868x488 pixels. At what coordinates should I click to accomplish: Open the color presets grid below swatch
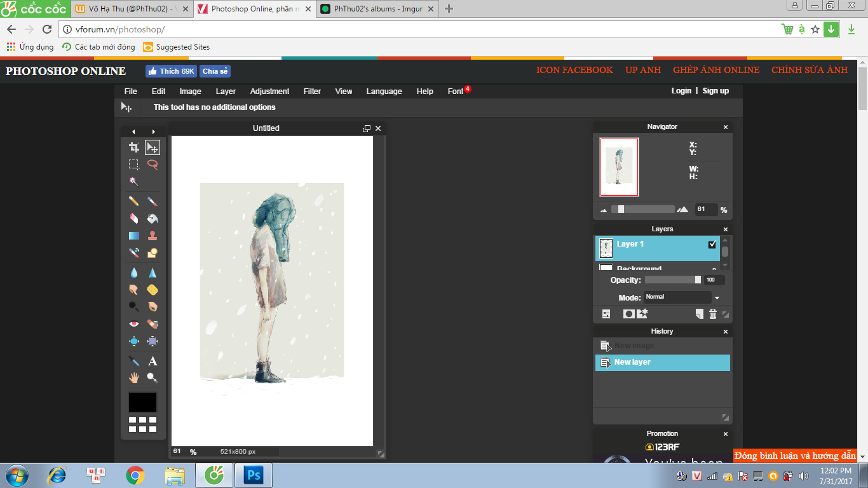pyautogui.click(x=143, y=424)
